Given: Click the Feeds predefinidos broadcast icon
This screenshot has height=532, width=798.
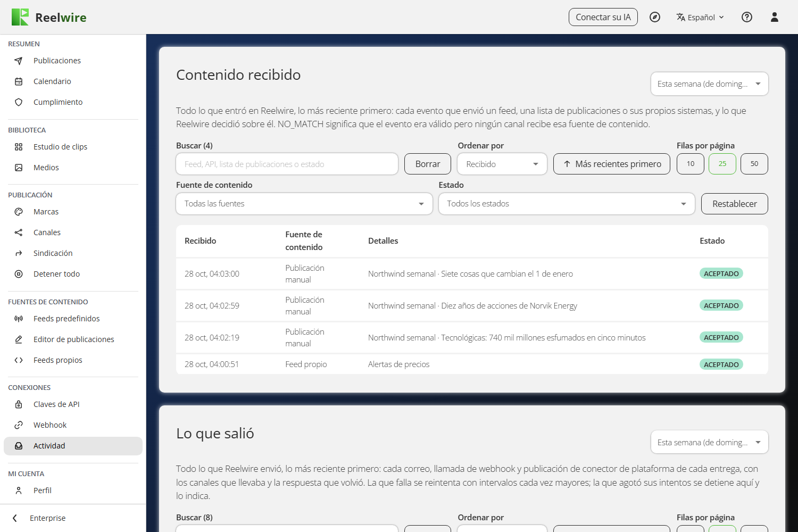Looking at the screenshot, I should tap(19, 319).
